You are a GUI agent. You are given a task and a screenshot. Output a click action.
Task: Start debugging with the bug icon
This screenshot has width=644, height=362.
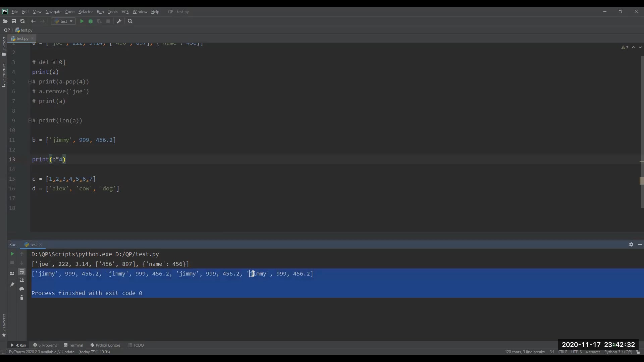click(x=91, y=21)
